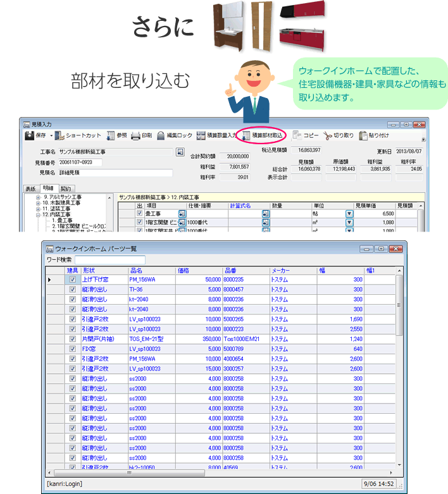Click the 積算部材取込 import icon
The height and width of the screenshot is (494, 448).
pyautogui.click(x=246, y=136)
